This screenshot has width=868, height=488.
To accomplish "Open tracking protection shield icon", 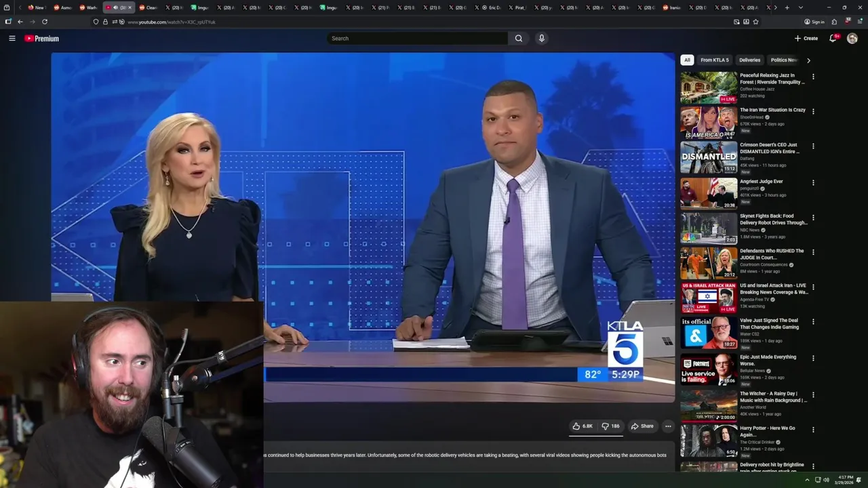I will (96, 22).
